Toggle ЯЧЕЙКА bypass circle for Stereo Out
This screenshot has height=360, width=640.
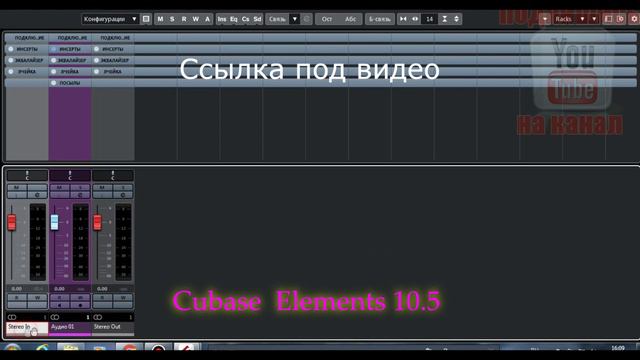tap(96, 71)
